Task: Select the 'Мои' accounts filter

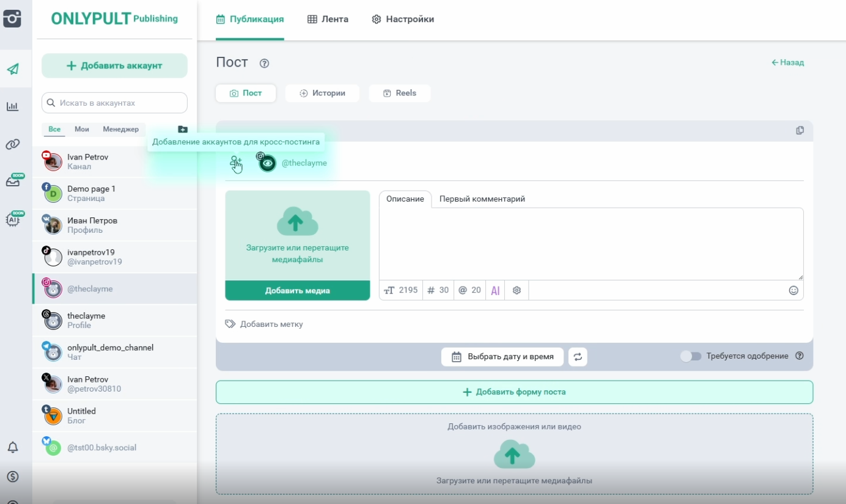Action: (x=82, y=130)
